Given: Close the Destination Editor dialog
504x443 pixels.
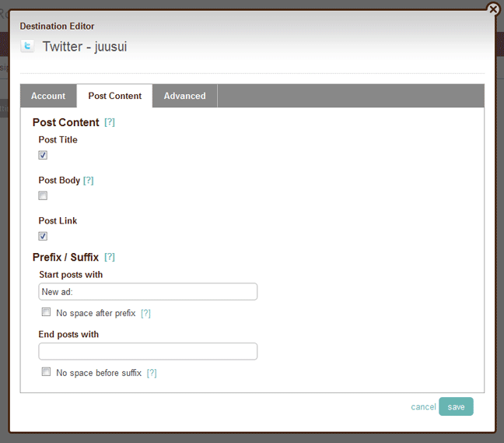Looking at the screenshot, I should coord(493,9).
